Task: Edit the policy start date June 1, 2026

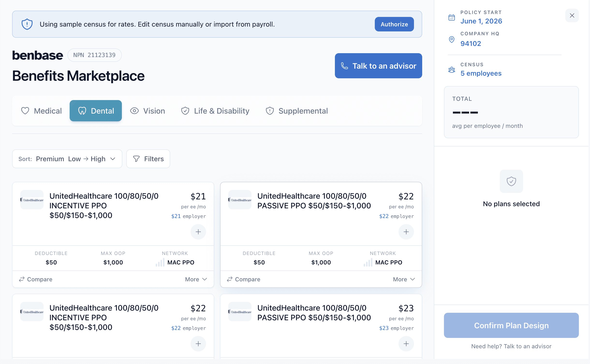Action: coord(481,21)
